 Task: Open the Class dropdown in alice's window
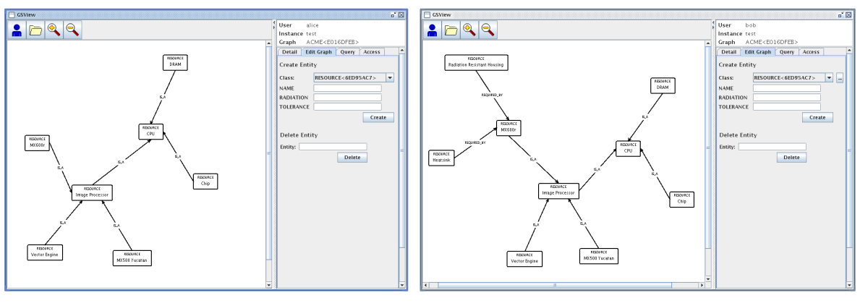(x=389, y=77)
